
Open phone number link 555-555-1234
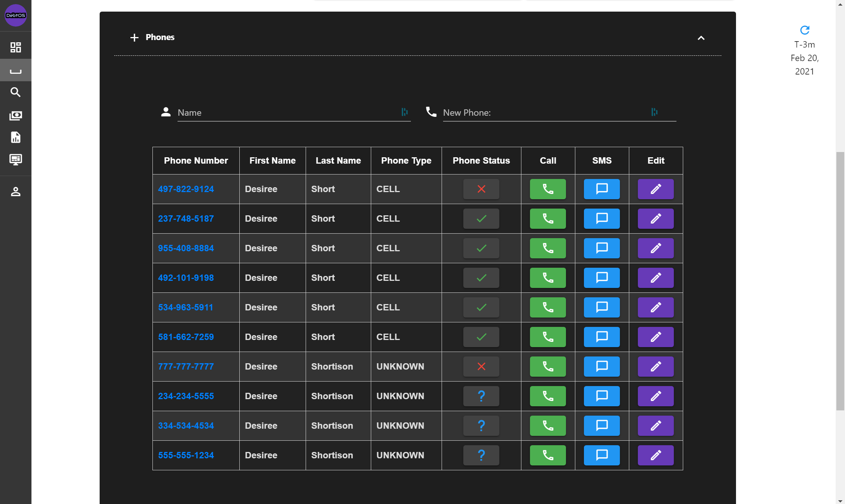pyautogui.click(x=186, y=455)
